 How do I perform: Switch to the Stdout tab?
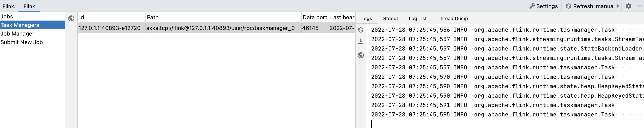click(x=390, y=18)
